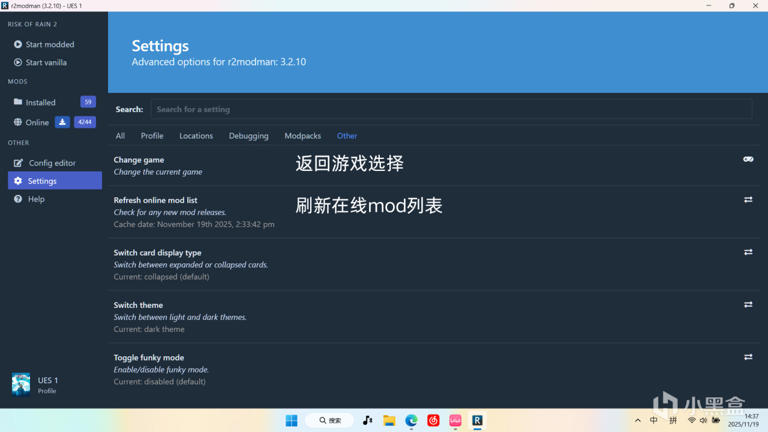Switch to the Debugging settings tab
This screenshot has width=768, height=432.
click(x=248, y=136)
